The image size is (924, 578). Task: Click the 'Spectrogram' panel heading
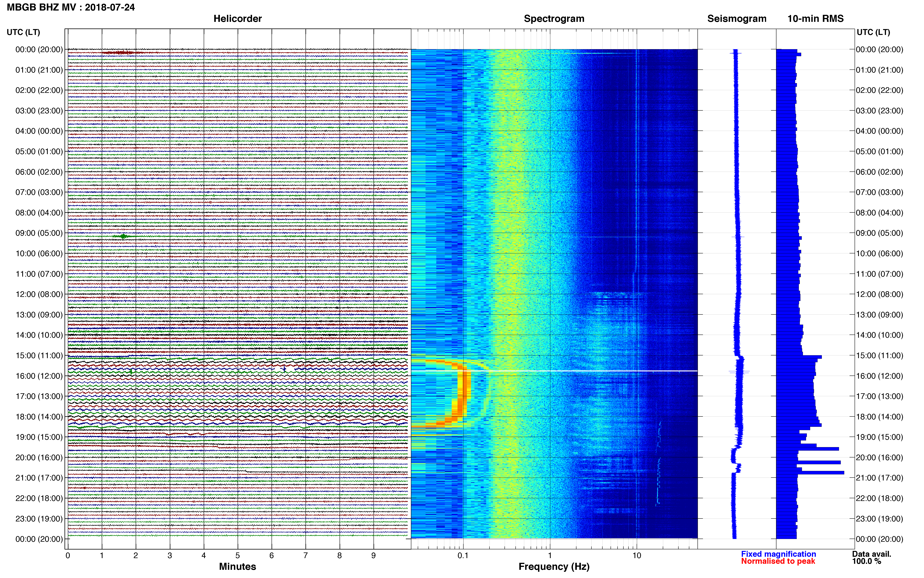click(x=554, y=19)
